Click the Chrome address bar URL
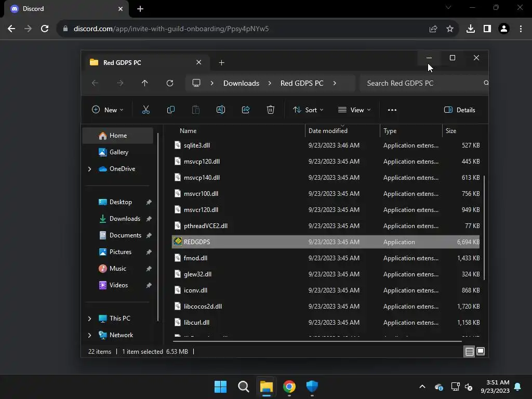The height and width of the screenshot is (399, 532). tap(171, 29)
